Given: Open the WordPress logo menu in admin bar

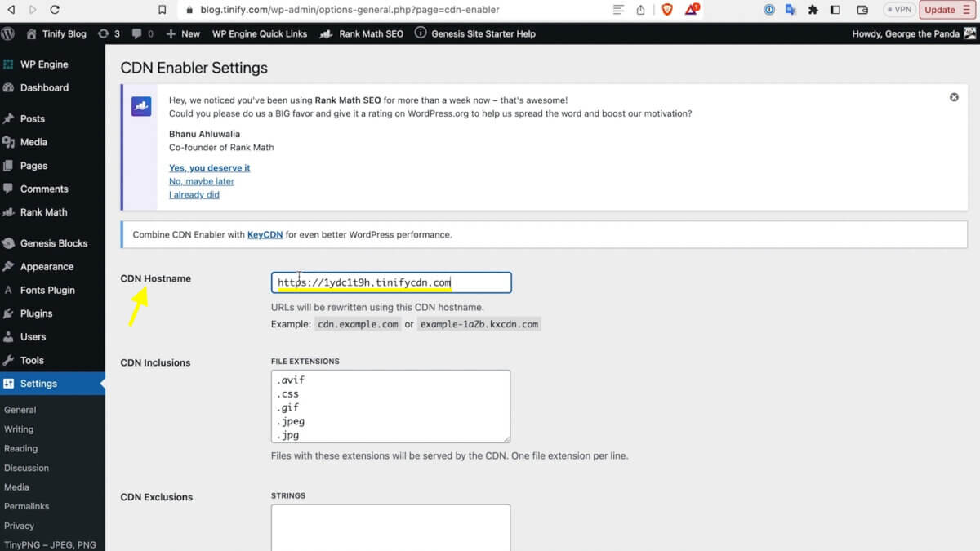Looking at the screenshot, I should coord(8,34).
